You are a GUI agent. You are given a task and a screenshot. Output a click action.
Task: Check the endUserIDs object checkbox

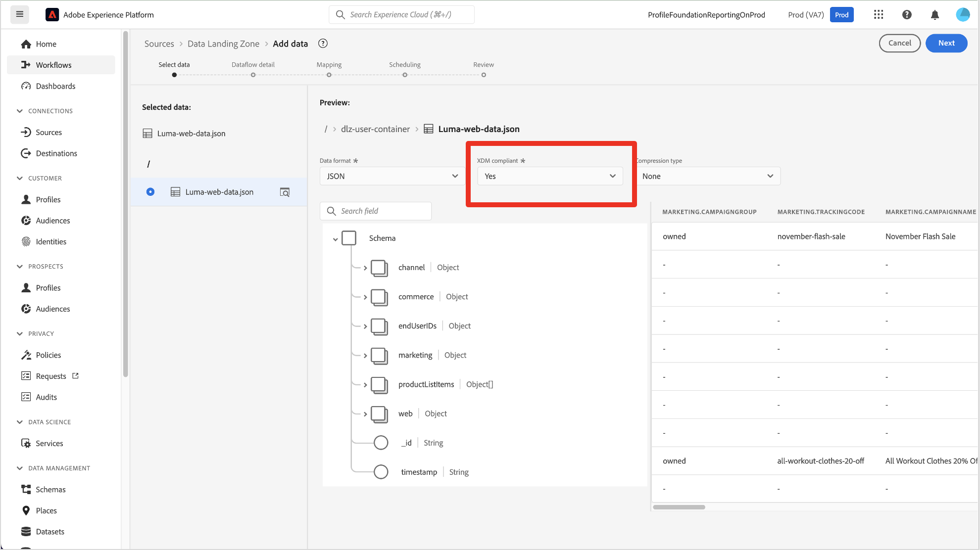tap(379, 326)
